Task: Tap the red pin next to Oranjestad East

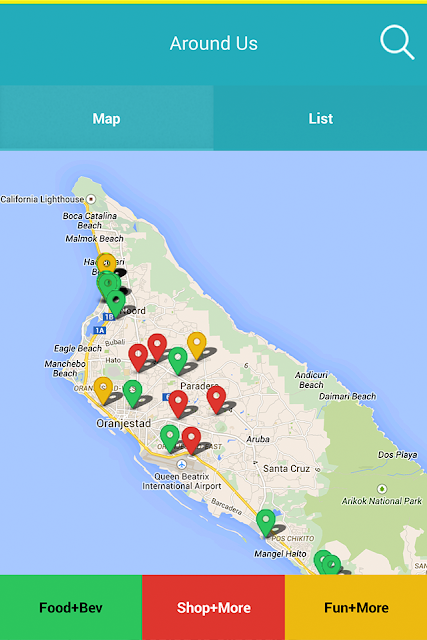Action: pyautogui.click(x=191, y=441)
